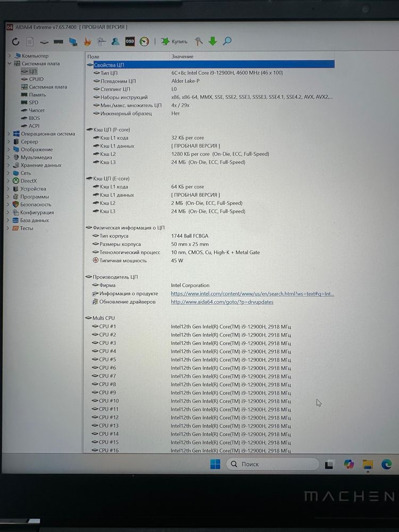Select the Тип корпуса row
Viewport: 399px width, 532px height.
(x=210, y=236)
